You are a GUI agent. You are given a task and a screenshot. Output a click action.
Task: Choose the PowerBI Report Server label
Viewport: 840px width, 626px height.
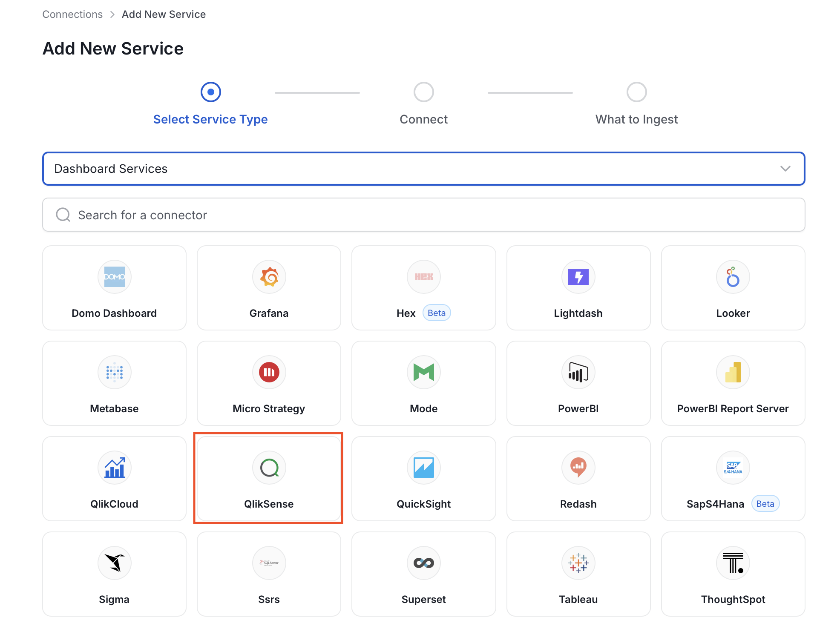[x=733, y=408]
